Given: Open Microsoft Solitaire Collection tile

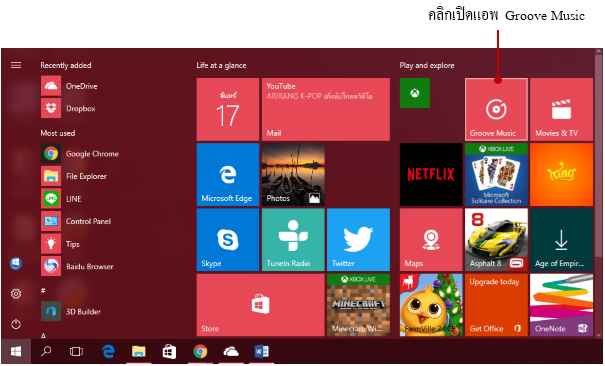Looking at the screenshot, I should click(x=496, y=175).
